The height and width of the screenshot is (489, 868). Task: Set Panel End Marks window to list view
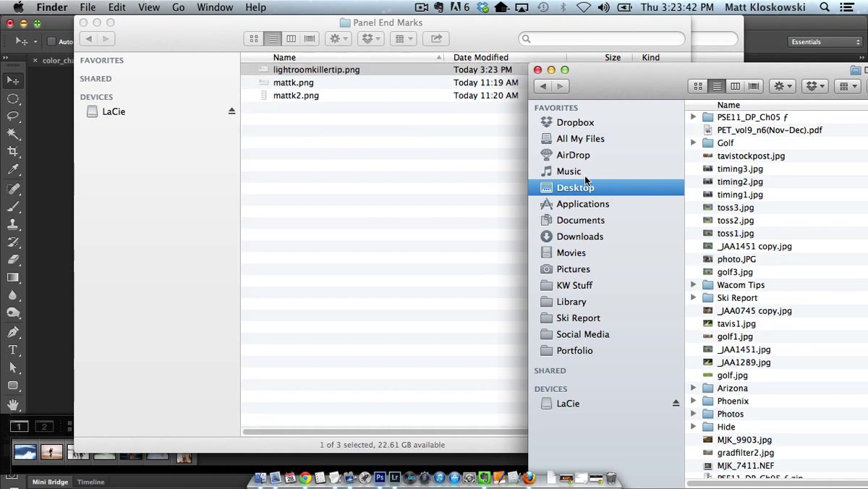pos(273,38)
